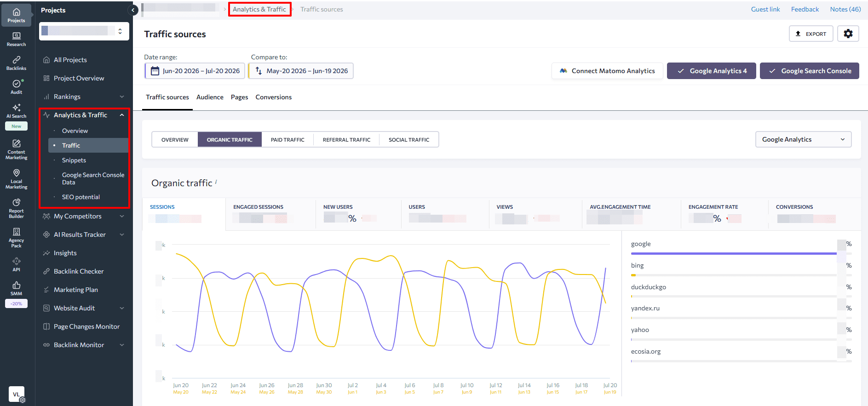The image size is (868, 406).
Task: Open the Google Analytics source dropdown
Action: coord(803,139)
